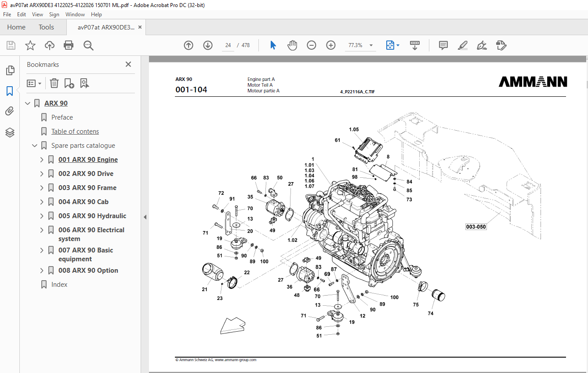Add a comment with speech bubble icon
The height and width of the screenshot is (373, 588).
pyautogui.click(x=443, y=45)
